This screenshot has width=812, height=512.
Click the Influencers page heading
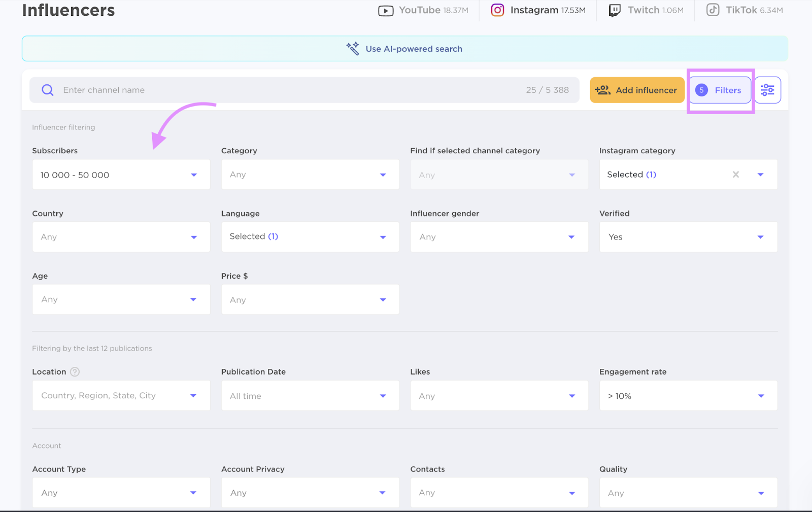[68, 10]
